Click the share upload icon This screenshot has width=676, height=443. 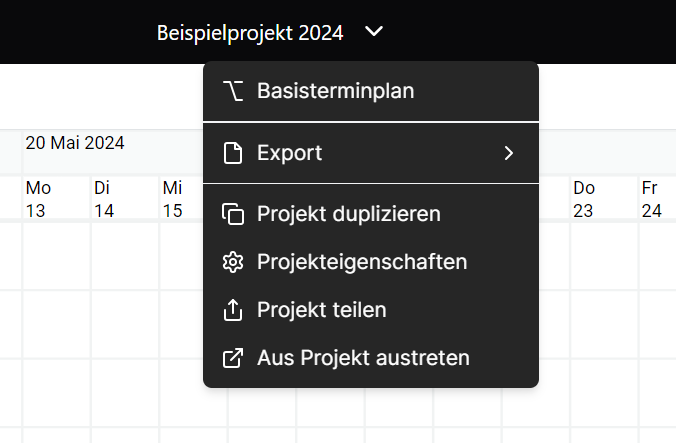pyautogui.click(x=233, y=310)
